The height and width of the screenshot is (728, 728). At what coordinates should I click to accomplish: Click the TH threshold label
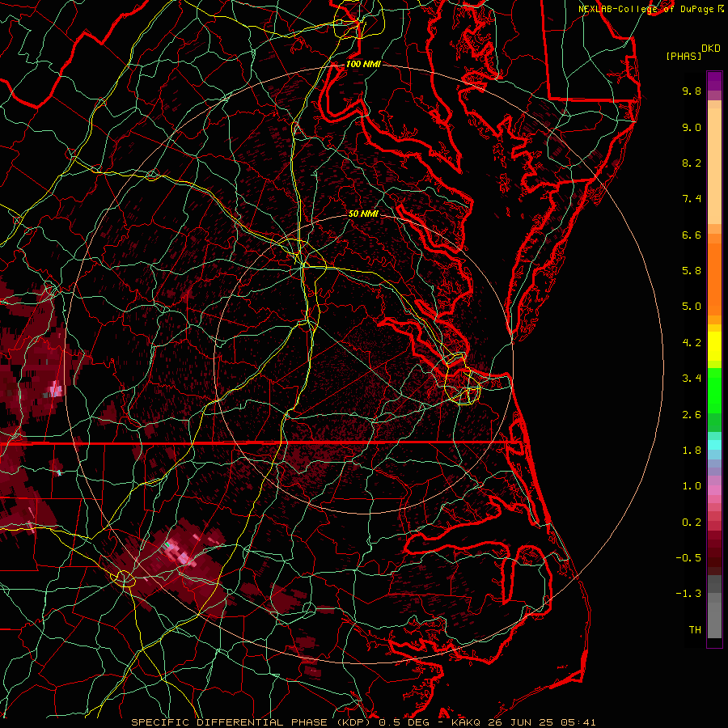695,630
